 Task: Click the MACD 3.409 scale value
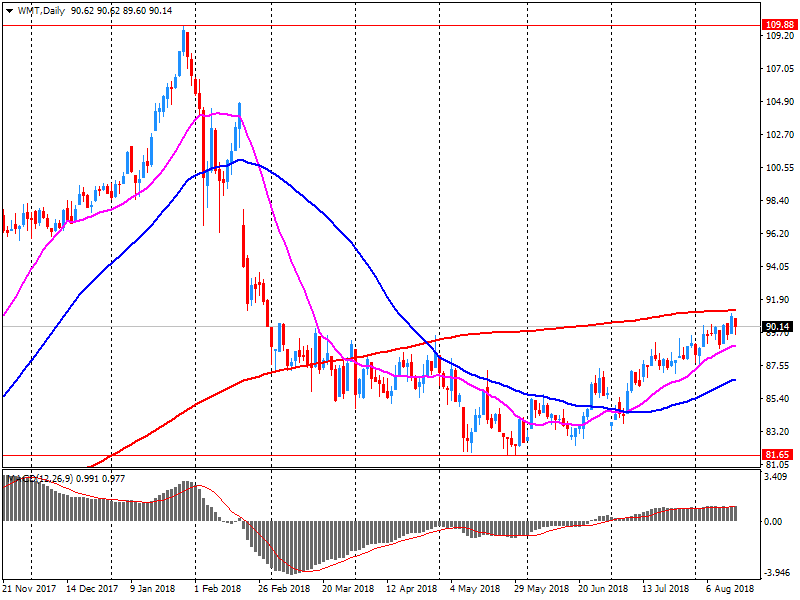tap(776, 477)
